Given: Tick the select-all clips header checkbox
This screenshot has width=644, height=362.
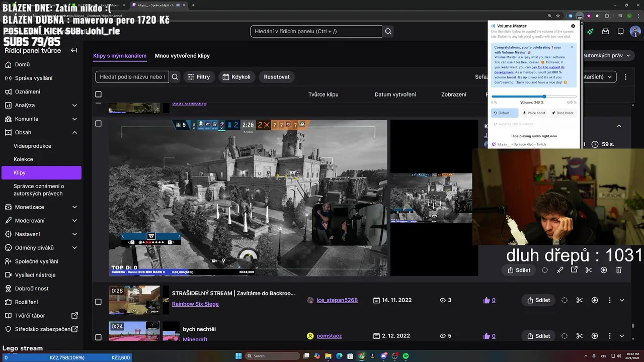Looking at the screenshot, I should (x=98, y=94).
